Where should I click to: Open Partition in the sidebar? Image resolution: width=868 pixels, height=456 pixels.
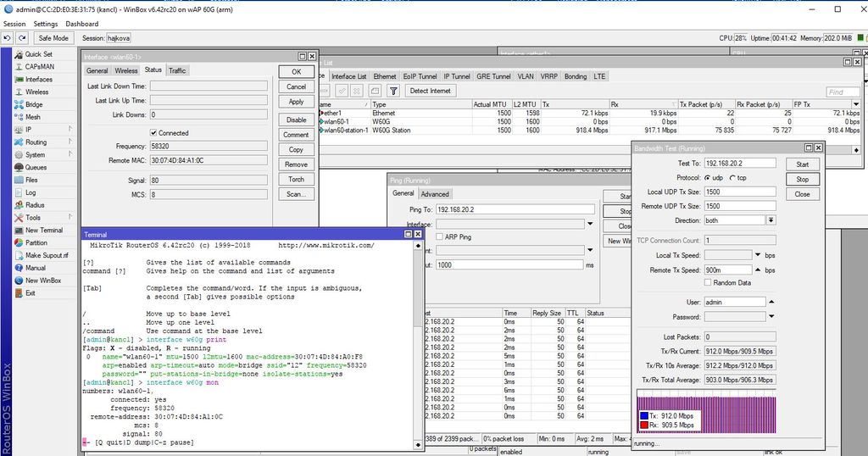click(36, 242)
